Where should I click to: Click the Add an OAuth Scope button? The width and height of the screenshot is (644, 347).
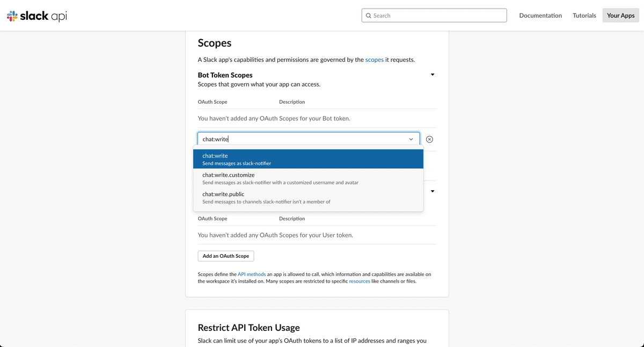click(226, 256)
